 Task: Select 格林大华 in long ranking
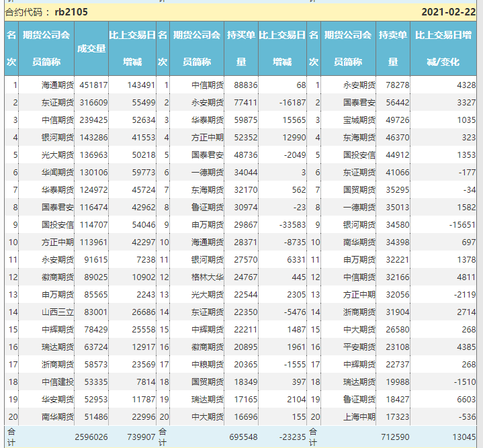208,277
